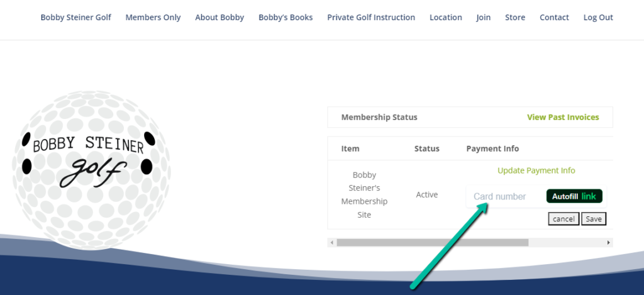Viewport: 644px width, 295px height.
Task: Open the Location page
Action: tap(446, 17)
